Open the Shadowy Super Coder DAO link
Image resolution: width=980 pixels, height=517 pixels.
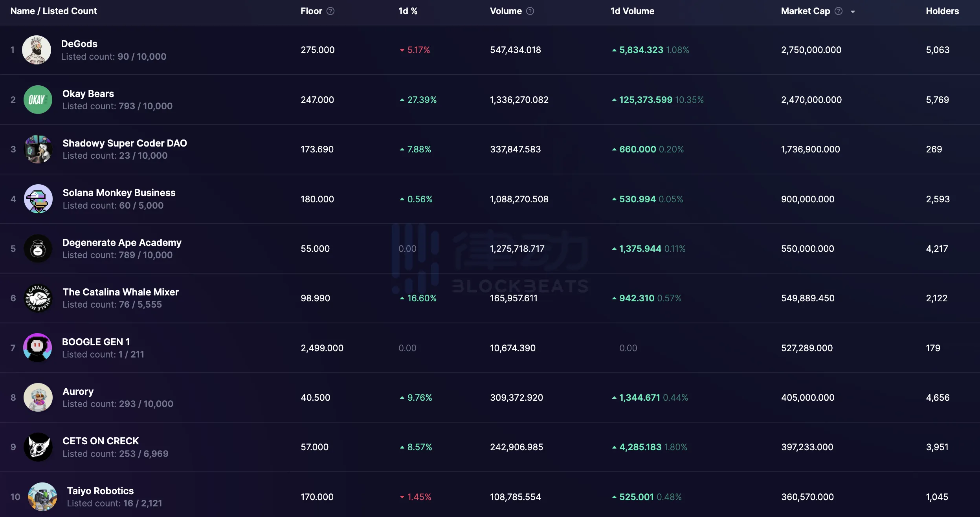point(125,143)
